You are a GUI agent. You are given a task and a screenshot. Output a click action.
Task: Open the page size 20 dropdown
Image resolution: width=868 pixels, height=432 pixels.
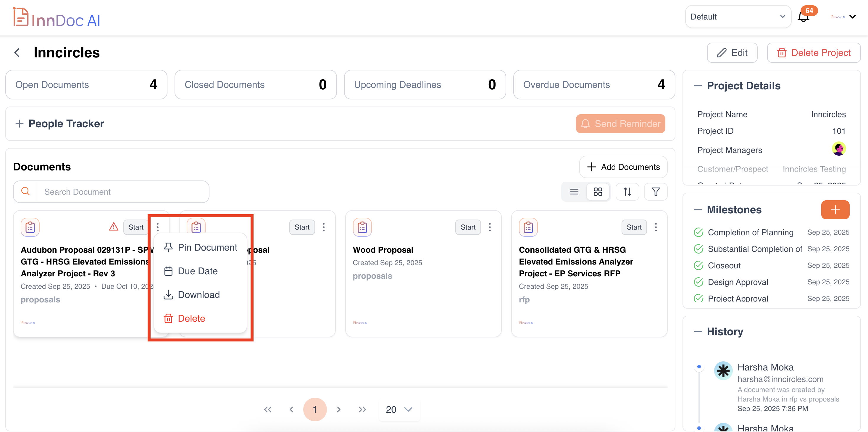tap(399, 410)
